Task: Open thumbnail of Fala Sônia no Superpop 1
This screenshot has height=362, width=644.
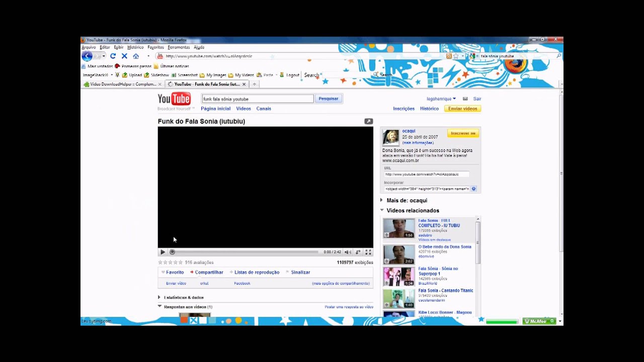Action: [399, 277]
